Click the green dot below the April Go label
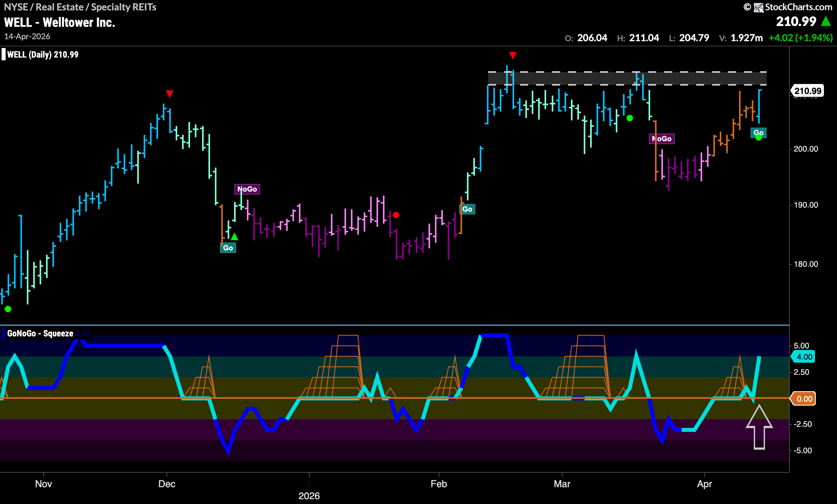The height and width of the screenshot is (504, 837). [758, 138]
